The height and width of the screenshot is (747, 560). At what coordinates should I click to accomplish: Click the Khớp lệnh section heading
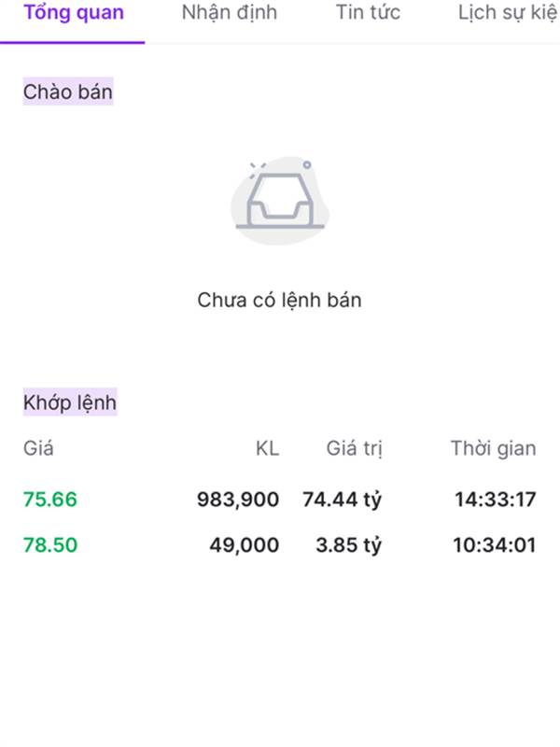point(70,402)
